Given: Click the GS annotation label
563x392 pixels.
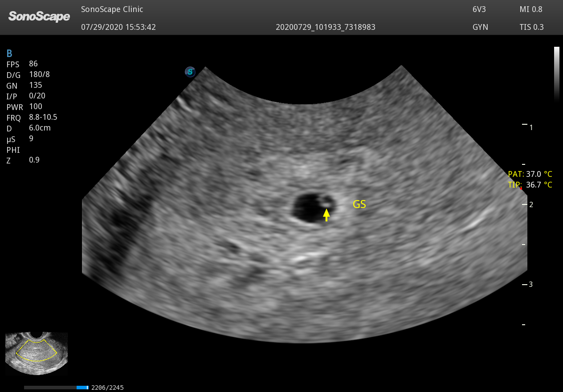Looking at the screenshot, I should [x=359, y=204].
